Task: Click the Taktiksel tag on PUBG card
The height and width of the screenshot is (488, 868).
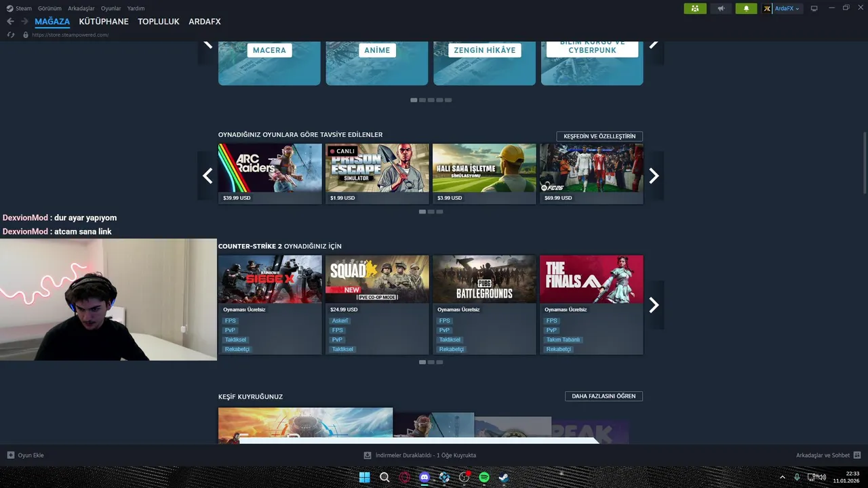Action: point(450,340)
